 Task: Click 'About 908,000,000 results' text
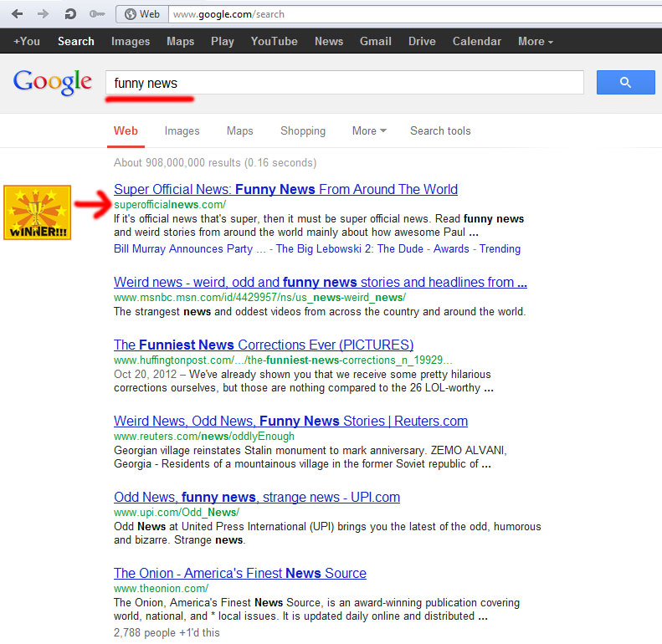(215, 163)
